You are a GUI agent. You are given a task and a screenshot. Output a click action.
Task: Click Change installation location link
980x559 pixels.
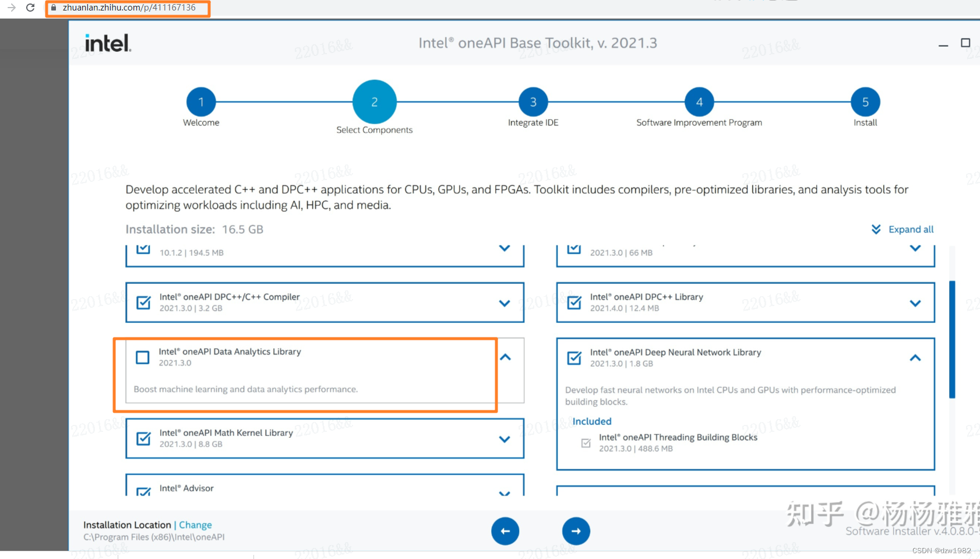[x=195, y=525]
